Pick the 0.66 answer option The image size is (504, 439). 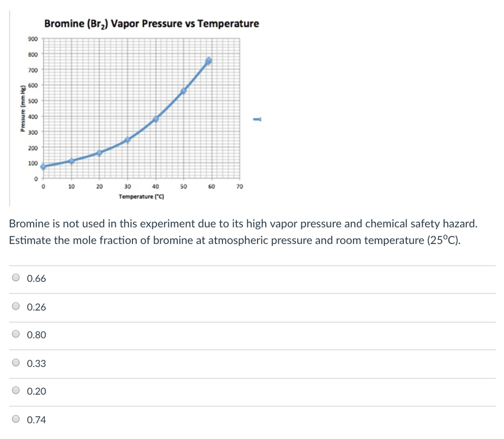15,277
